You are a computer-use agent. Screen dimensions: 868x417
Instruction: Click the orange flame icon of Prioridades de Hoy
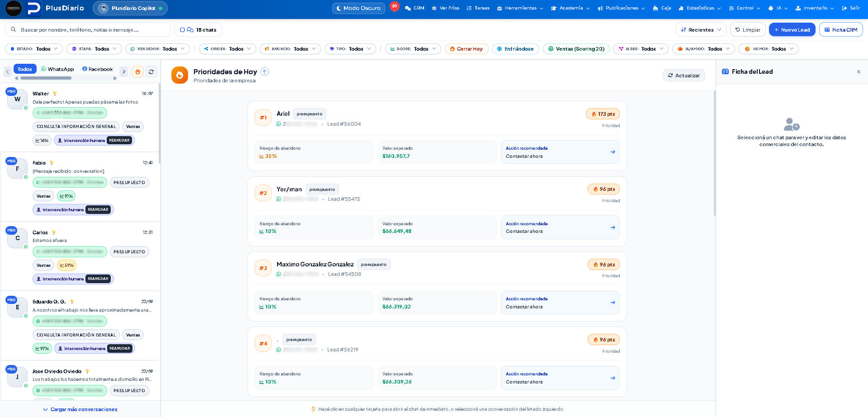coord(179,75)
